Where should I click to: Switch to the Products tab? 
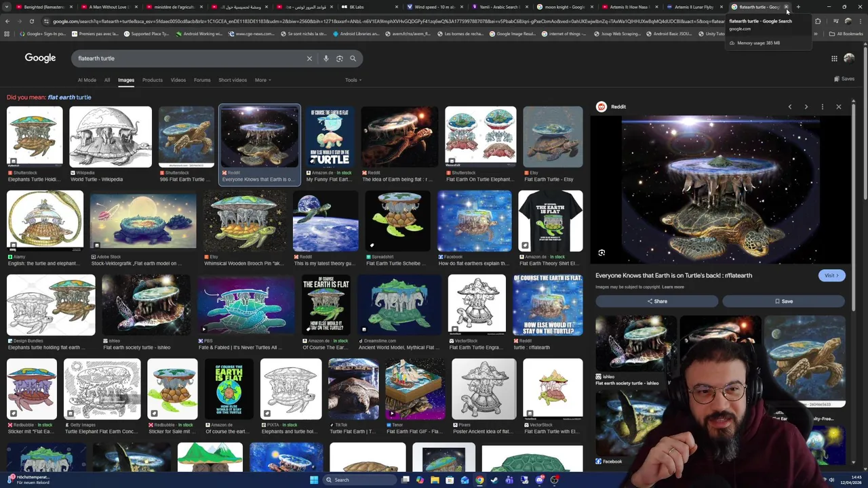[x=153, y=80]
